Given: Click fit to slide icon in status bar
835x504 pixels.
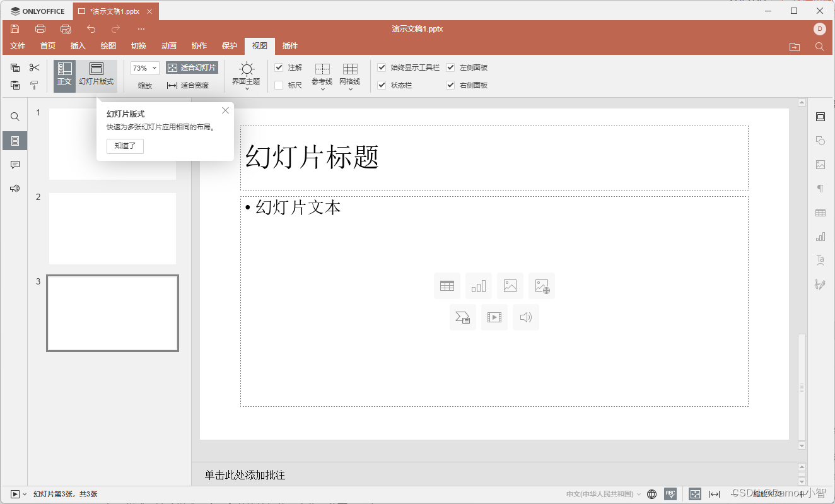Looking at the screenshot, I should pos(695,494).
